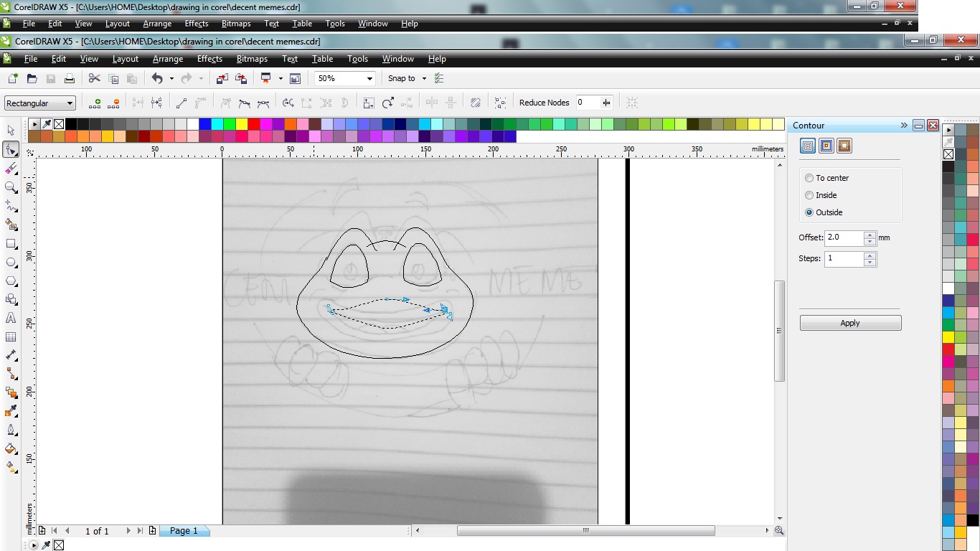Open the Bitmaps menu in front window
The height and width of the screenshot is (551, 980).
(x=252, y=59)
